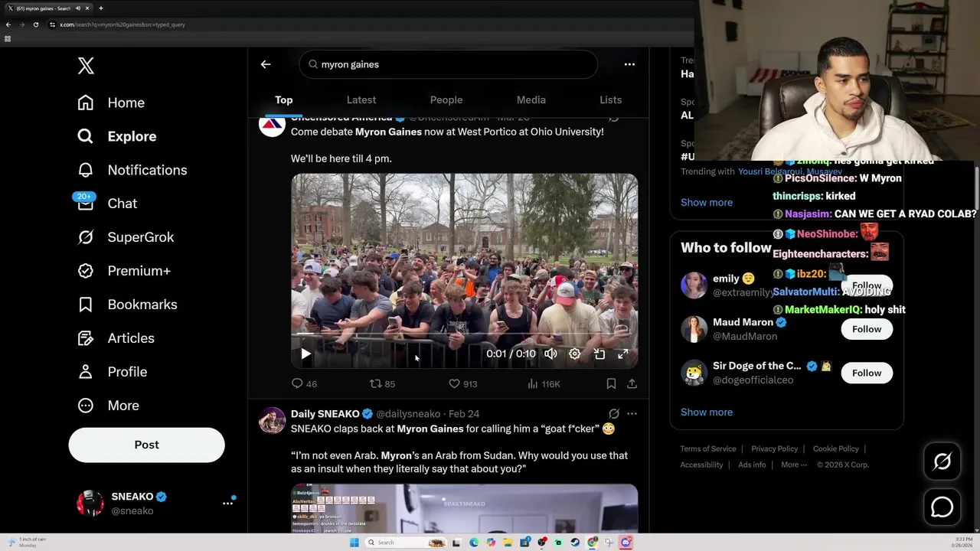
Task: Open Windows Start menu
Action: tap(354, 543)
